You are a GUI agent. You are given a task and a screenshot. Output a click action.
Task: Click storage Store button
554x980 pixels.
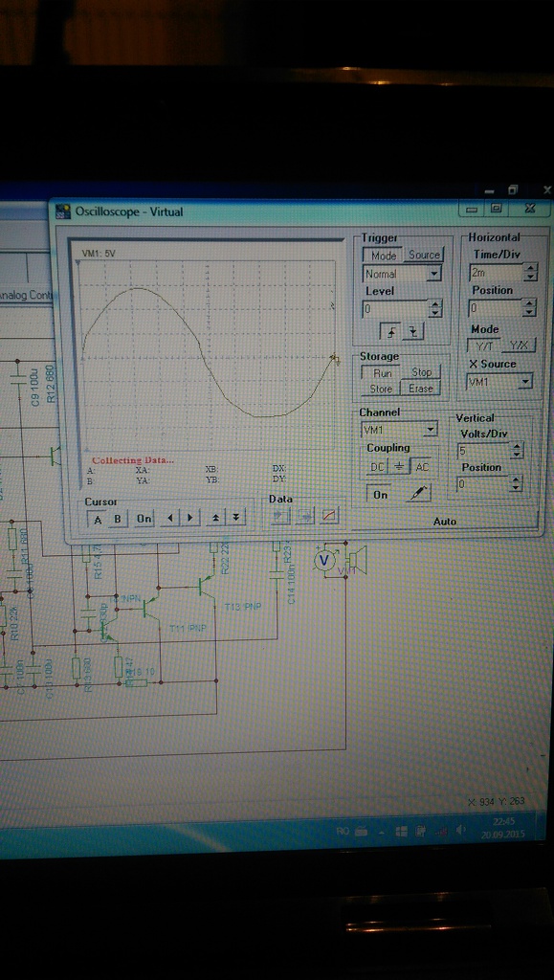click(381, 389)
